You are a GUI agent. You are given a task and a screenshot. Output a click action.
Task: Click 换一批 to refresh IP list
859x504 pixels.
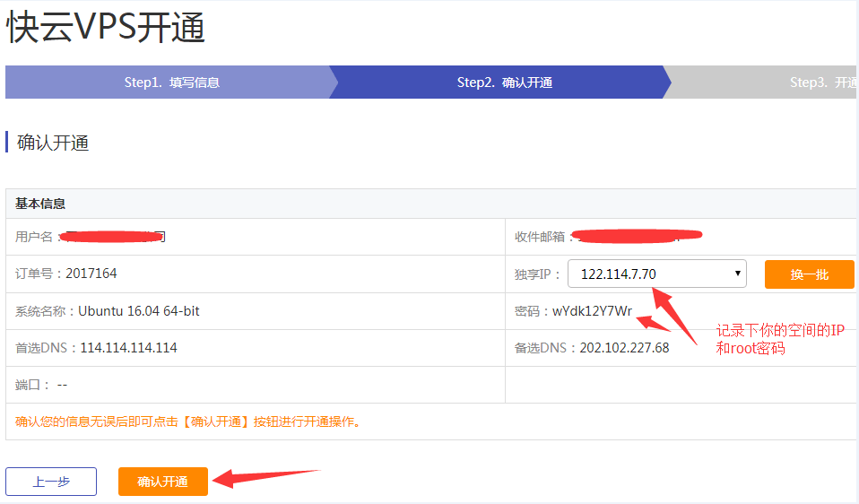(x=809, y=274)
